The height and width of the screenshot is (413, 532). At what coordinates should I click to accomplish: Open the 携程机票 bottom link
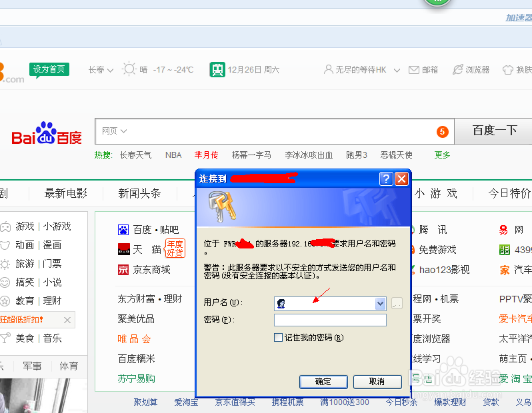tap(287, 402)
